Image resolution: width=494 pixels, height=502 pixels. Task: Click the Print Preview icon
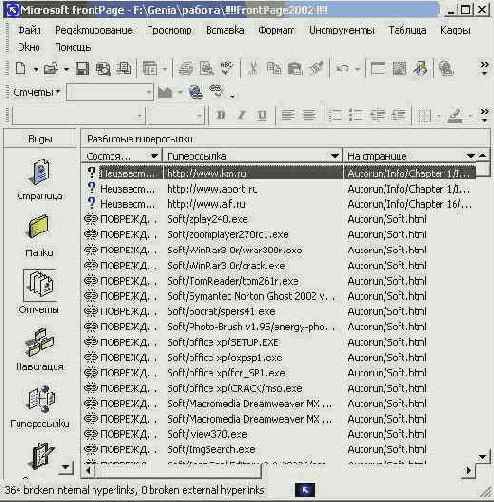click(207, 69)
